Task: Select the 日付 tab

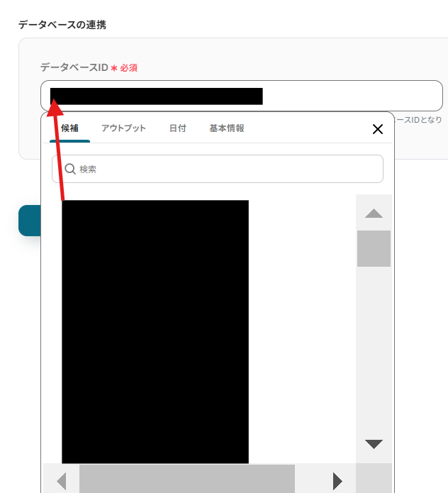Action: point(178,128)
